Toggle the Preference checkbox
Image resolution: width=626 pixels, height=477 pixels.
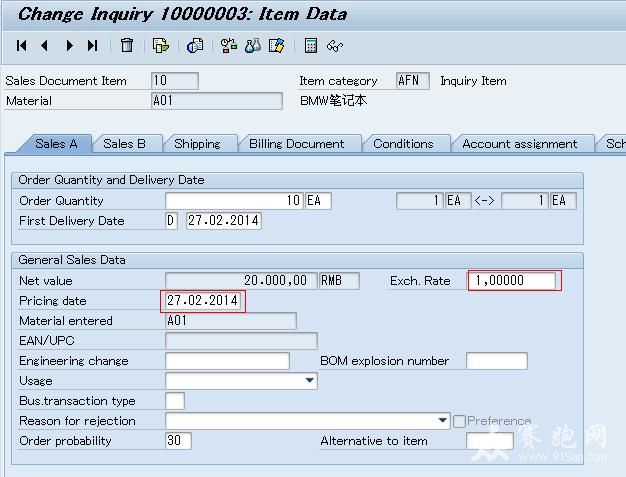pyautogui.click(x=460, y=421)
